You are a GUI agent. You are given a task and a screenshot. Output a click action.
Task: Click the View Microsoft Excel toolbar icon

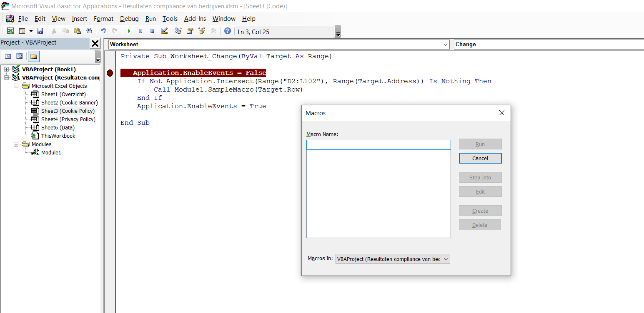point(10,31)
